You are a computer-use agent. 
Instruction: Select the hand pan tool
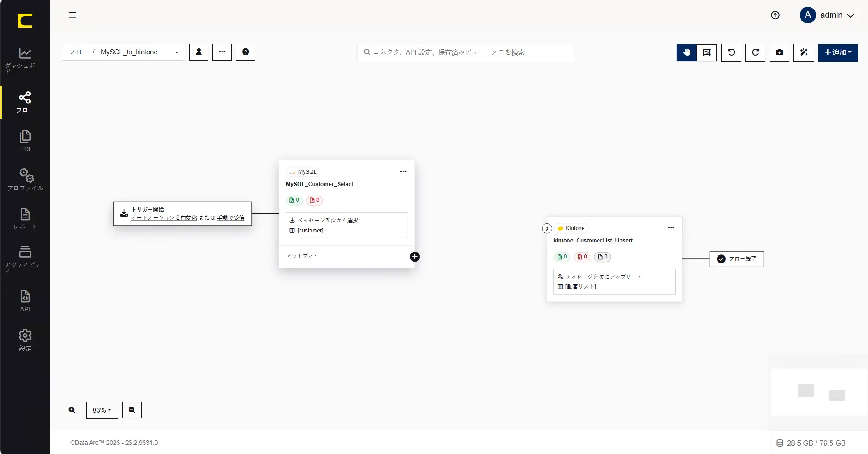tap(687, 52)
